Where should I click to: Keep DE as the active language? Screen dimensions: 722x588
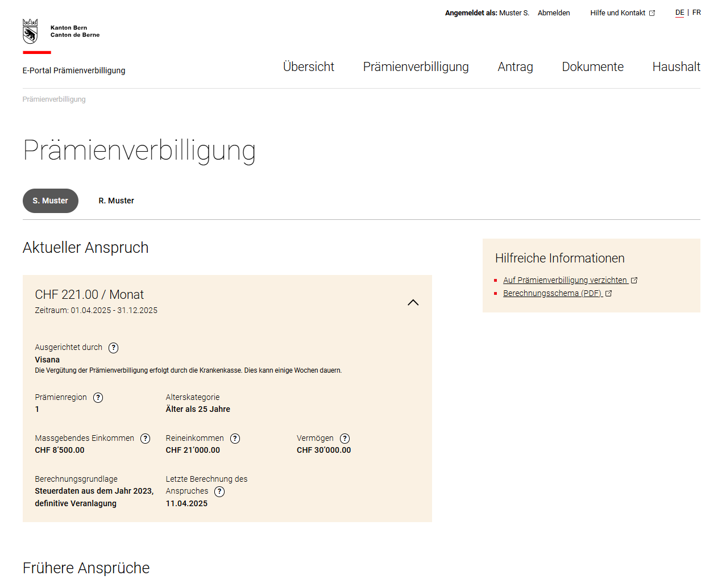coord(679,12)
